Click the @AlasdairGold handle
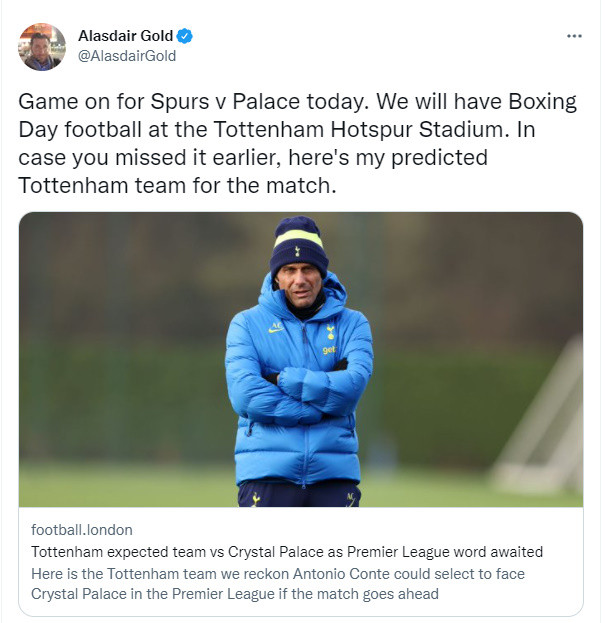 coord(127,56)
